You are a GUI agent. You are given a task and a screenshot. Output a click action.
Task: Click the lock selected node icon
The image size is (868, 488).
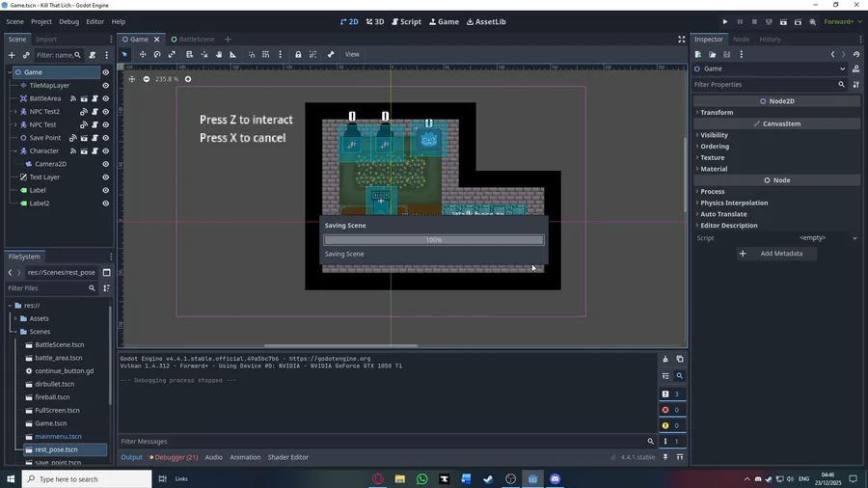pos(298,54)
